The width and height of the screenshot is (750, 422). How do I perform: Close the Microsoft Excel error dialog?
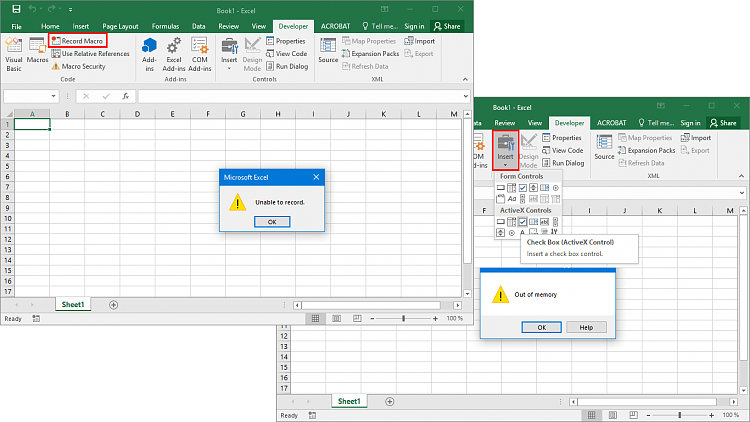[316, 177]
